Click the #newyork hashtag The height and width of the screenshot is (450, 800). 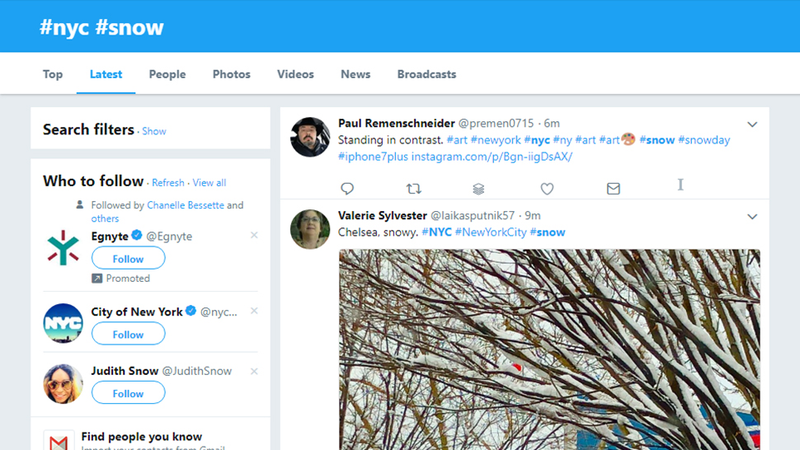[x=495, y=140]
